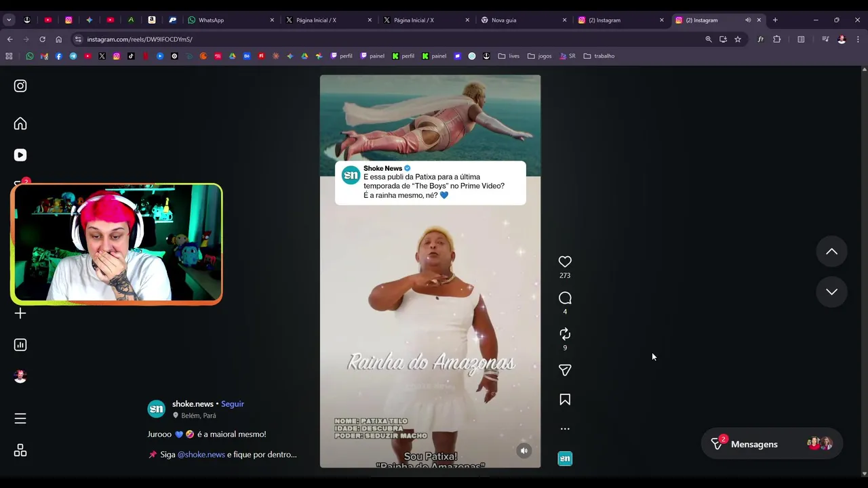Share the reel with the paper plane icon
Screen dimensions: 868x488
pos(565,370)
